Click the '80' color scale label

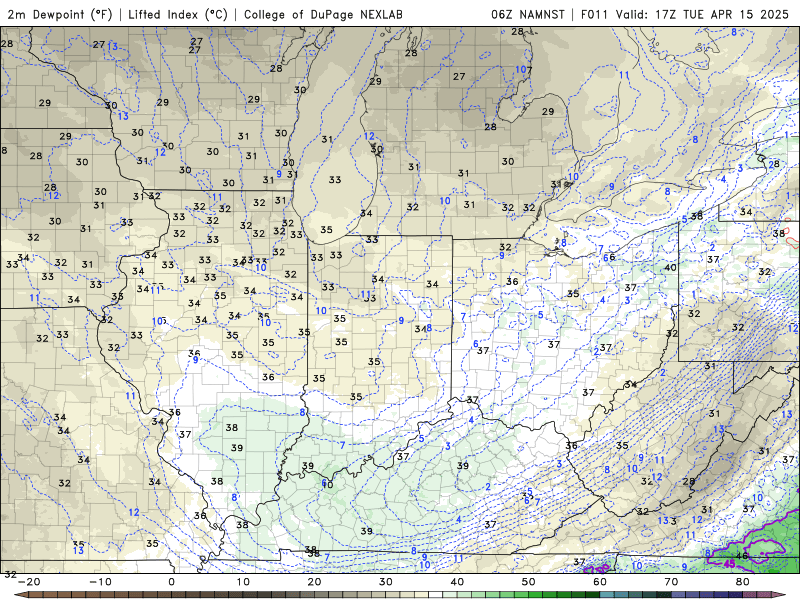743,582
